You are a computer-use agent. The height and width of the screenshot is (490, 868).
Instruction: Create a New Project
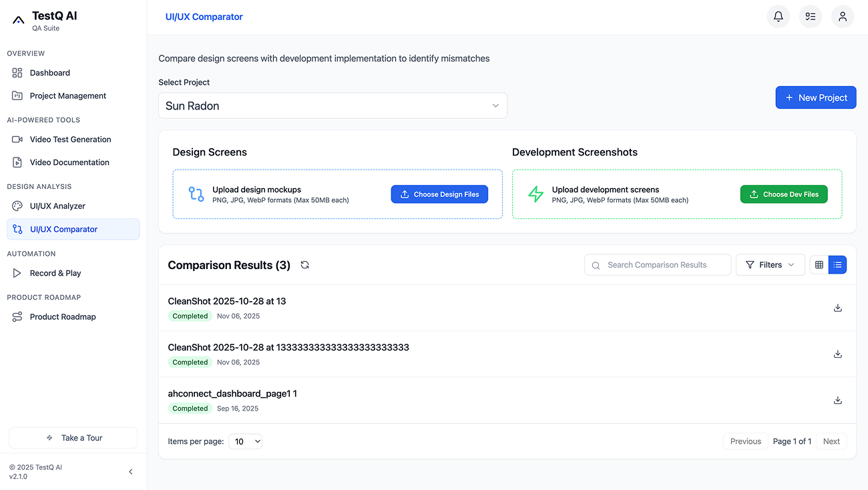815,97
